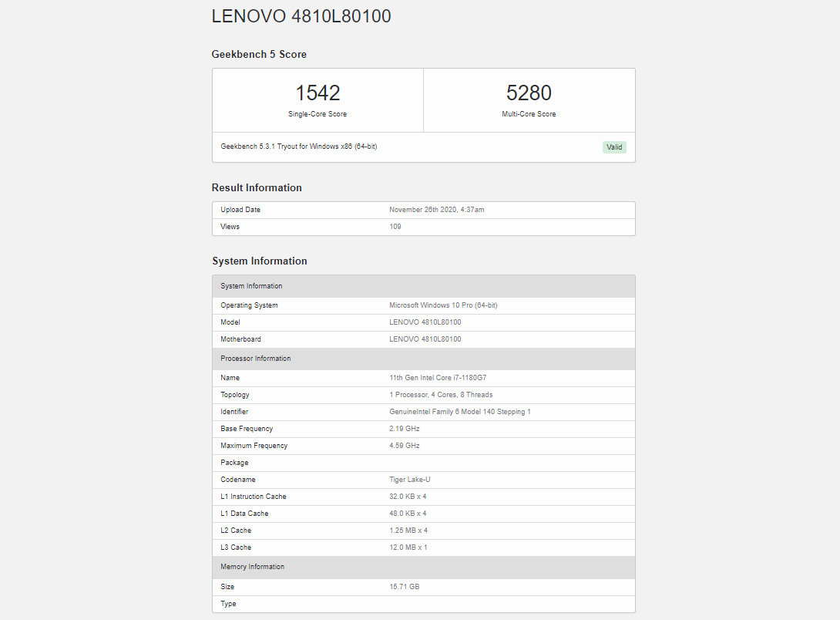Click the Upload Date label
This screenshot has width=840, height=620.
click(240, 210)
